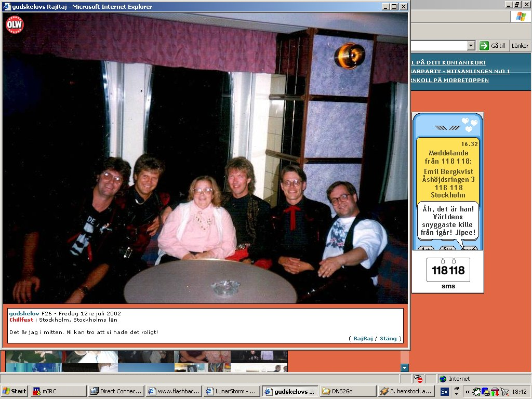Open the 'PÅ DITT KONTANTKORT' link
The width and height of the screenshot is (532, 399).
448,62
